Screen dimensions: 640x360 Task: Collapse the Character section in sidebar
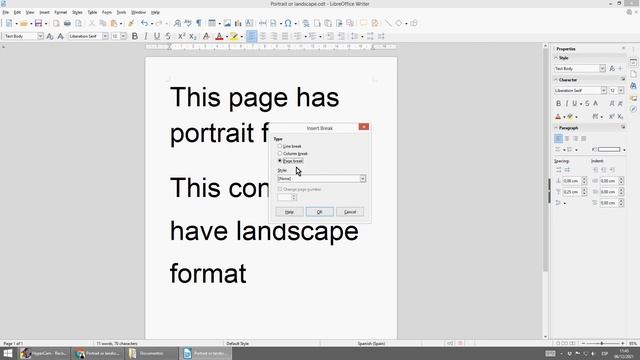pos(556,80)
